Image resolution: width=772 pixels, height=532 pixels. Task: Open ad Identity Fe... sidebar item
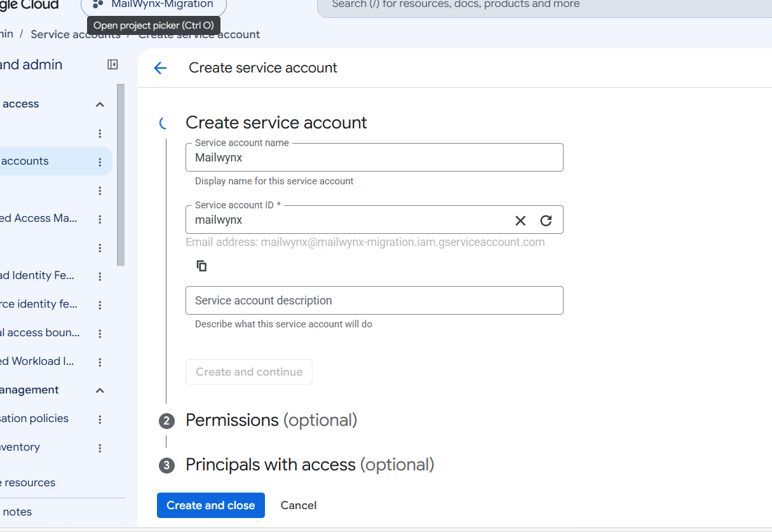37,275
